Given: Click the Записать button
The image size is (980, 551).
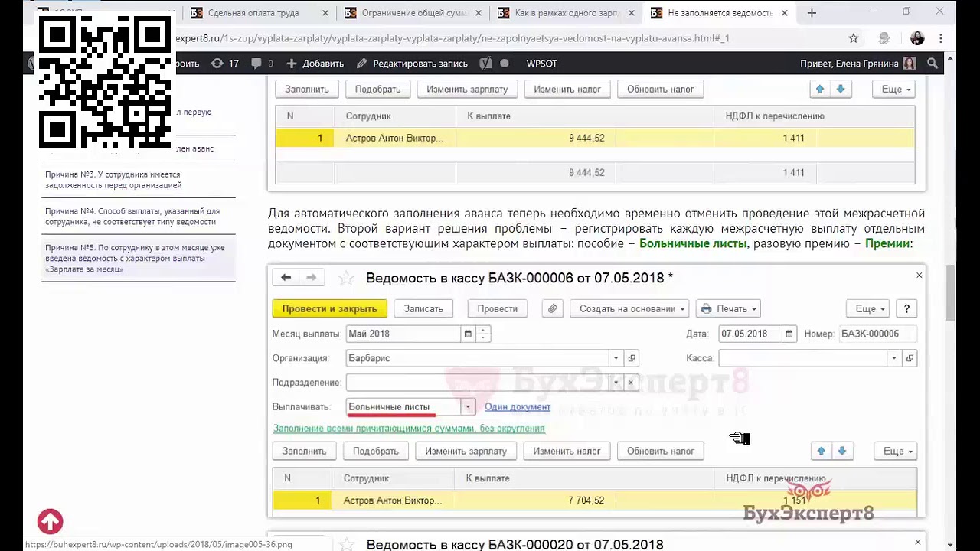Looking at the screenshot, I should [x=423, y=308].
